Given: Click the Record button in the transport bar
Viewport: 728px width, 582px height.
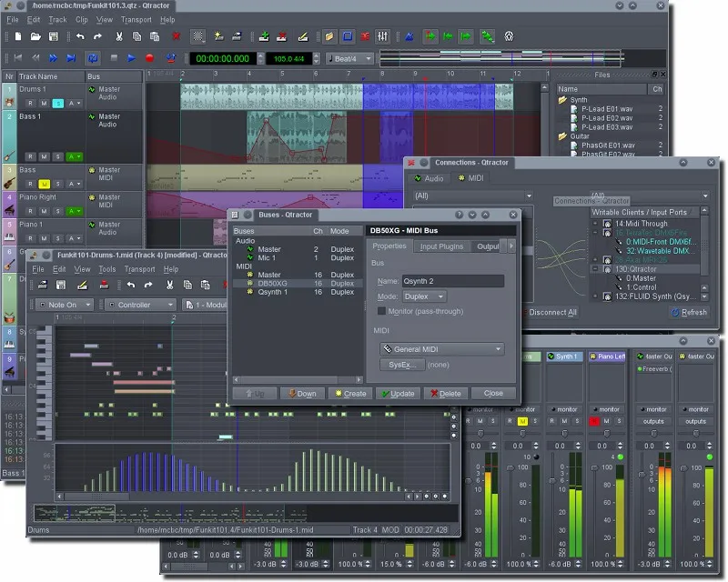Looking at the screenshot, I should pyautogui.click(x=150, y=56).
